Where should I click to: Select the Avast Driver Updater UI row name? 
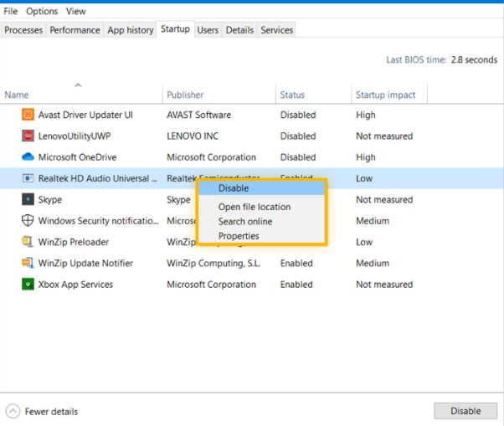85,115
